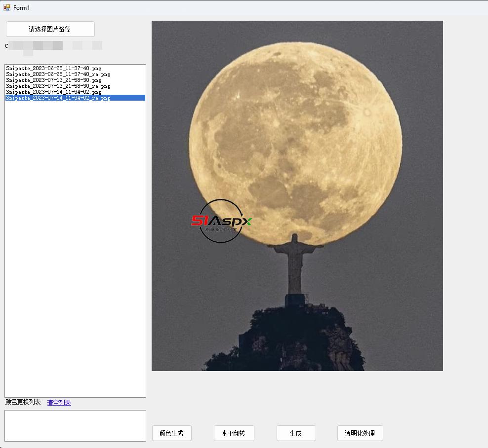Viewport: 488px width, 448px height.
Task: Choose Snipaste_2023-07-13_21-58-30.png from the list
Action: coord(53,80)
